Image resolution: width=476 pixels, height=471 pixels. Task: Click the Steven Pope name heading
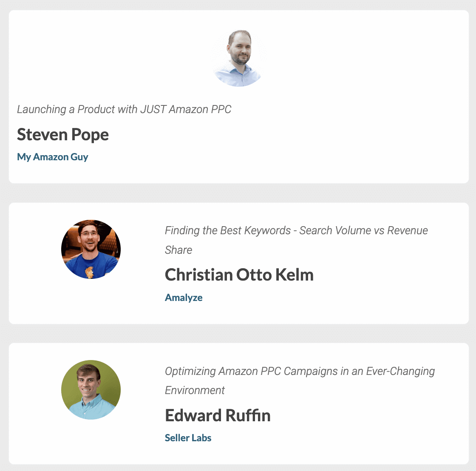point(63,135)
